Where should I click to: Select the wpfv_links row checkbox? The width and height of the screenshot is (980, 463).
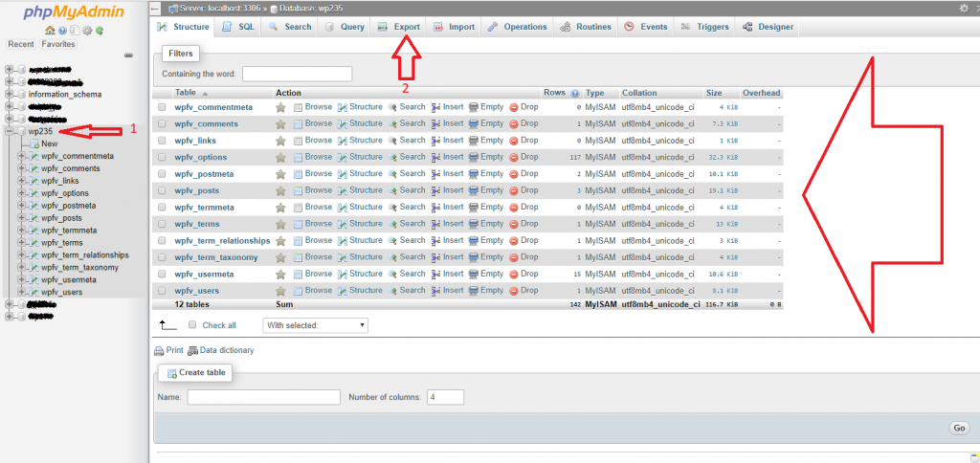point(162,141)
